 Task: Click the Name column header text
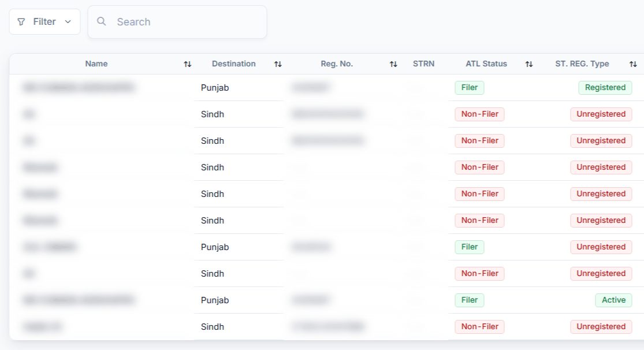96,64
